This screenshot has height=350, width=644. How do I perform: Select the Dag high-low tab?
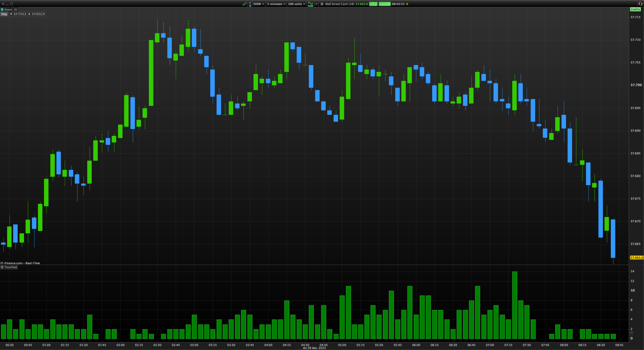pos(4,14)
